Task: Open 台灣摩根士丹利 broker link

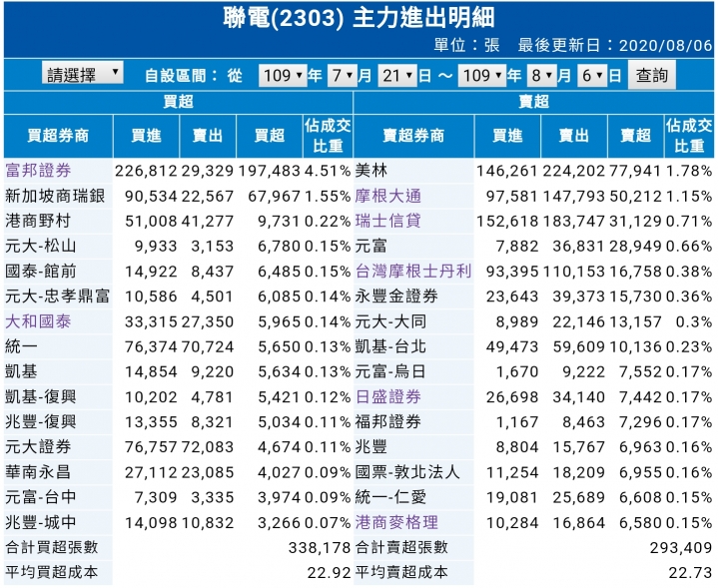Action: click(x=413, y=271)
